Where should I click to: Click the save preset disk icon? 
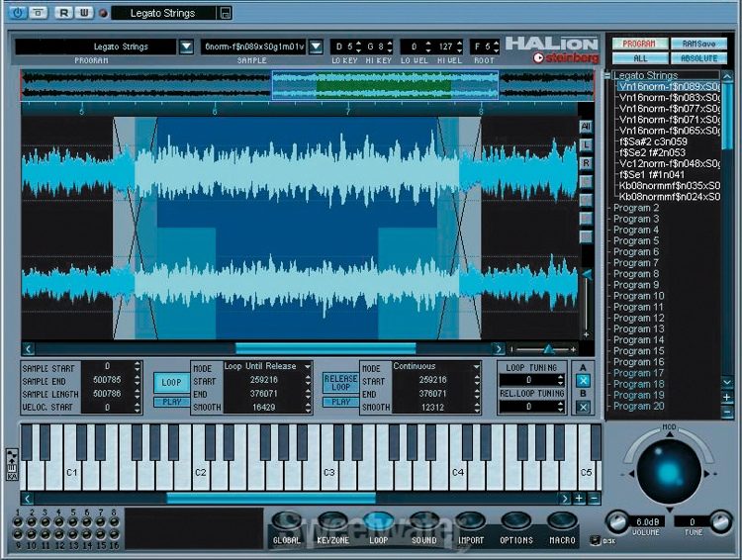(x=226, y=13)
